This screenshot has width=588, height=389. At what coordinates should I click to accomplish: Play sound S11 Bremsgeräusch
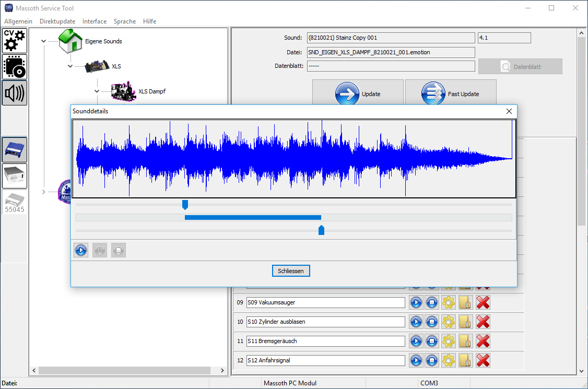(416, 341)
